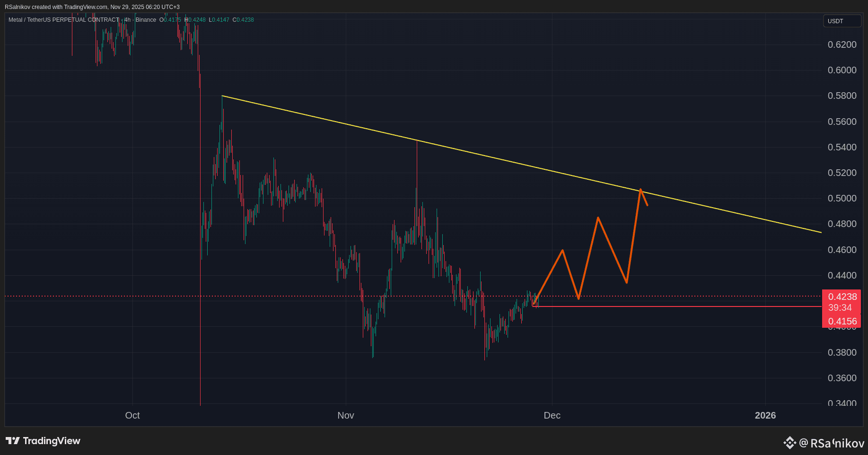This screenshot has width=868, height=455.
Task: Click the TradingView logo at bottom left
Action: pyautogui.click(x=43, y=441)
